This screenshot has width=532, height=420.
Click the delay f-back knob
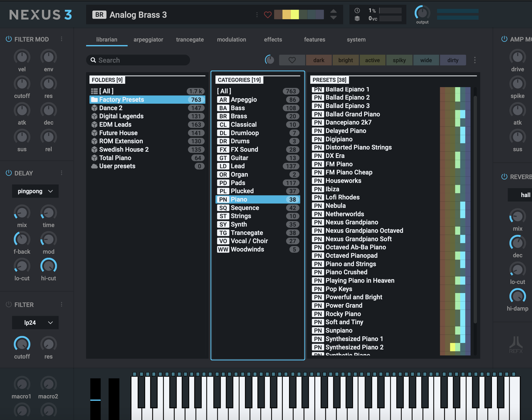tap(22, 239)
